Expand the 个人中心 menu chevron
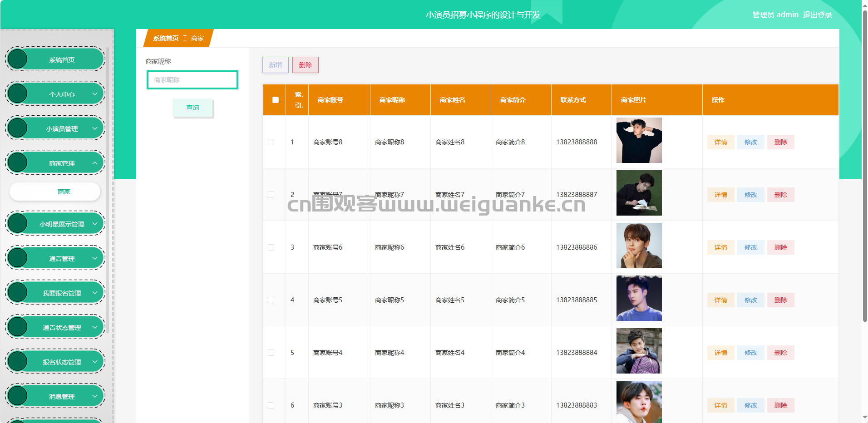868x423 pixels. pyautogui.click(x=95, y=94)
